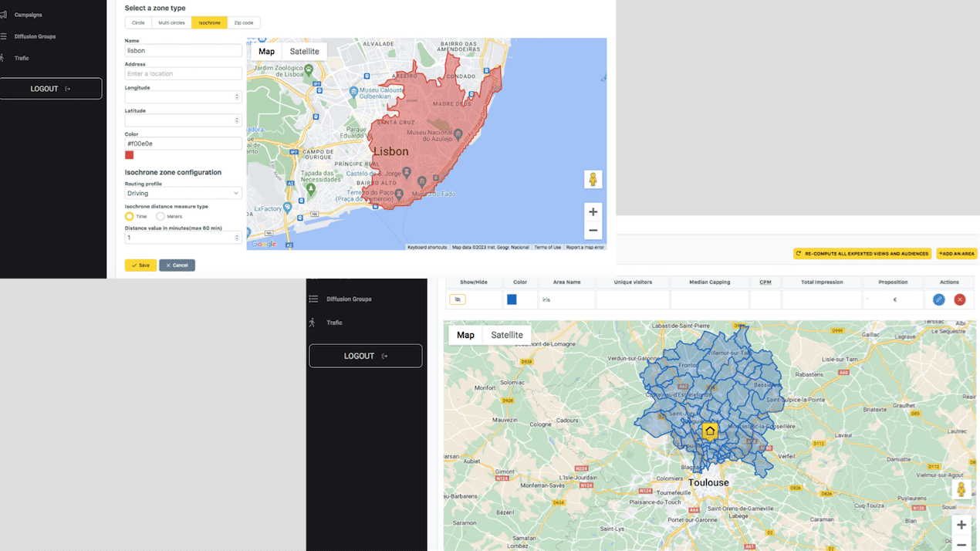The height and width of the screenshot is (551, 980).
Task: Open Diffusion Groups beside the Lisbon zone form
Action: pos(35,36)
